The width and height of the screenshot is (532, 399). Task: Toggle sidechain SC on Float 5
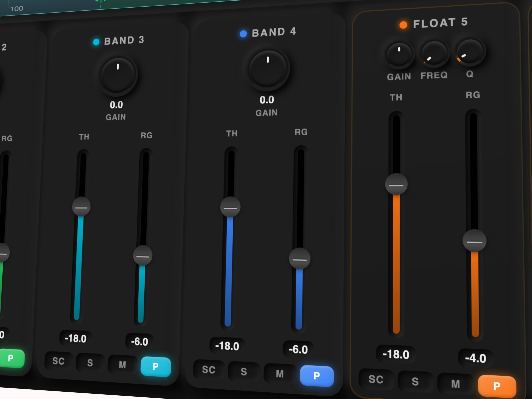pos(376,379)
